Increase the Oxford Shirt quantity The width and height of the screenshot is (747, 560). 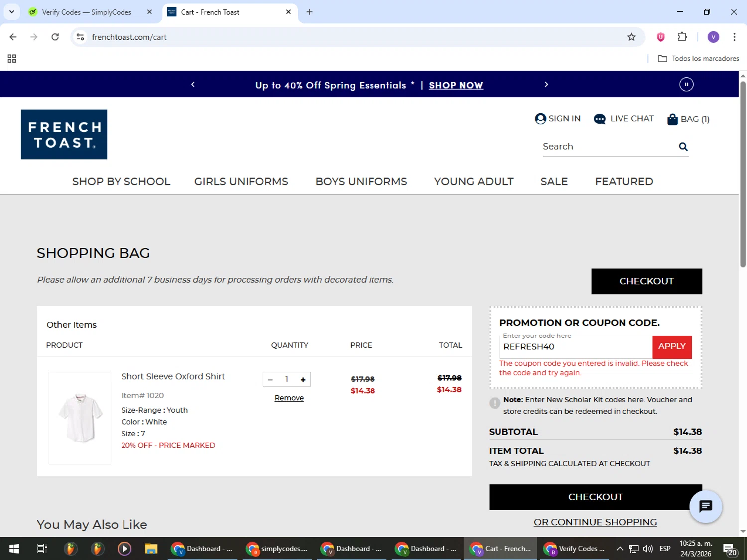point(303,379)
